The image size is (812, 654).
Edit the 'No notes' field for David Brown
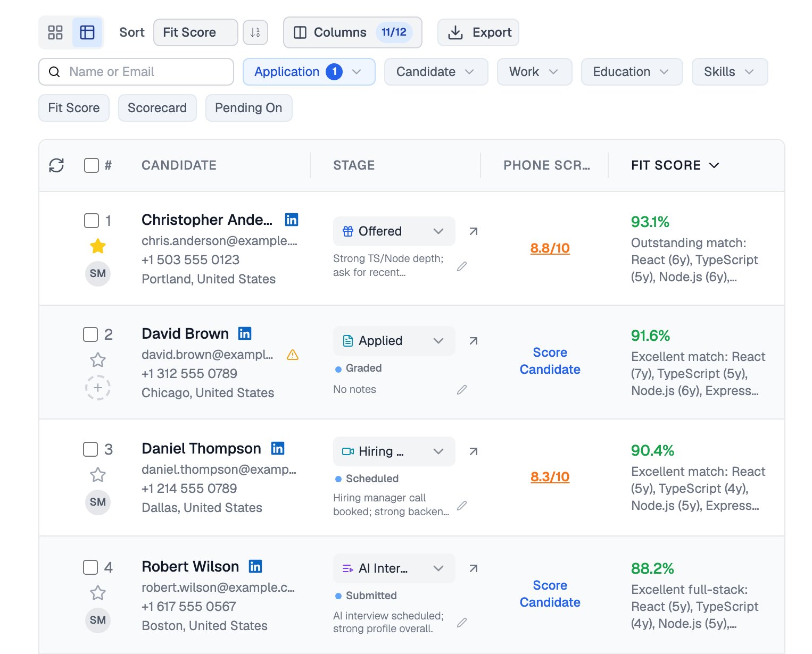click(462, 390)
